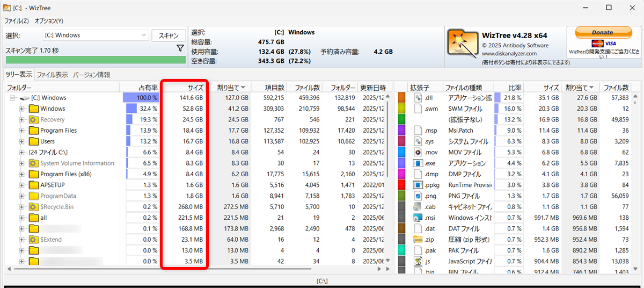Viewport: 644px width, 288px height.
Task: Click the Program Files (x86) folder icon
Action: click(x=33, y=174)
